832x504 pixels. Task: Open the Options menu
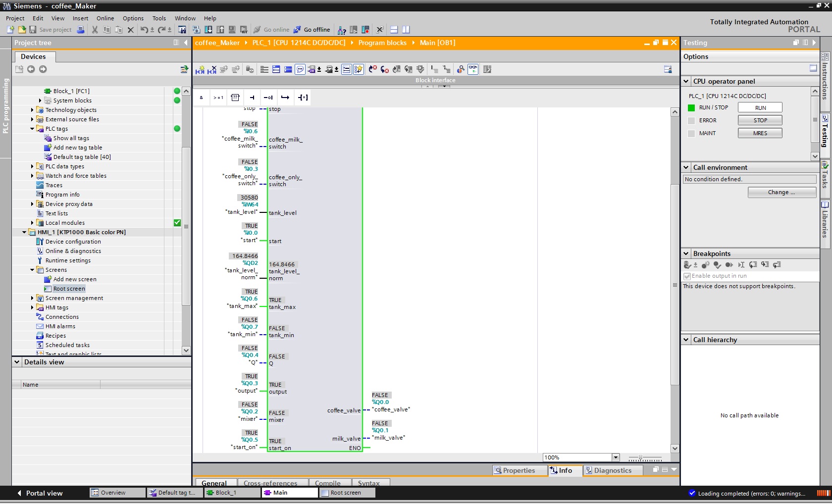[x=133, y=18]
